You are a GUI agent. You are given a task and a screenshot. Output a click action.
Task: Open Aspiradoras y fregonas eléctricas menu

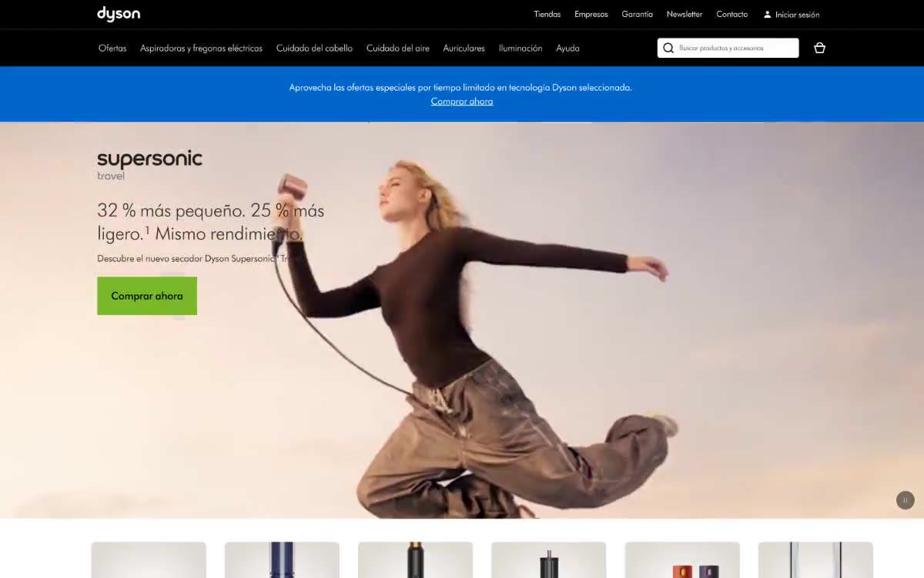pos(201,48)
